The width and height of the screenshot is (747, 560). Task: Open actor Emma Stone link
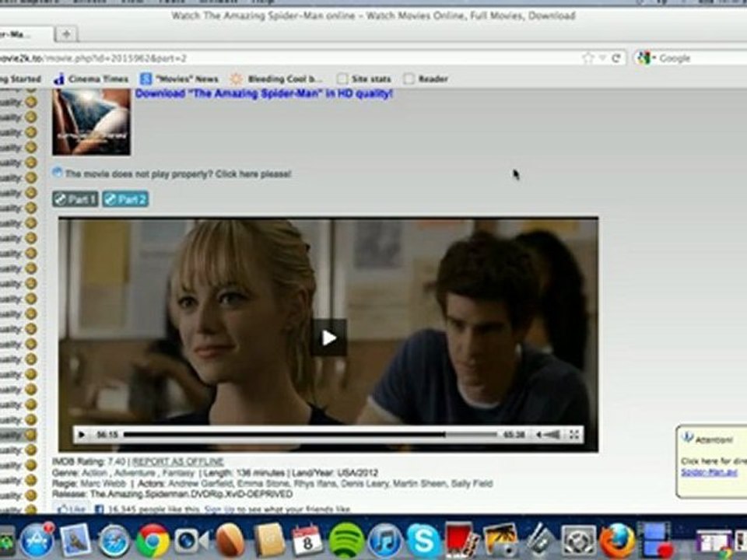(x=264, y=483)
